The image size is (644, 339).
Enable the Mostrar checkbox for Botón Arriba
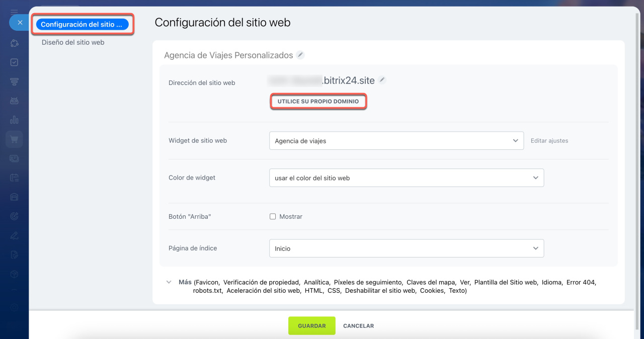pos(273,217)
